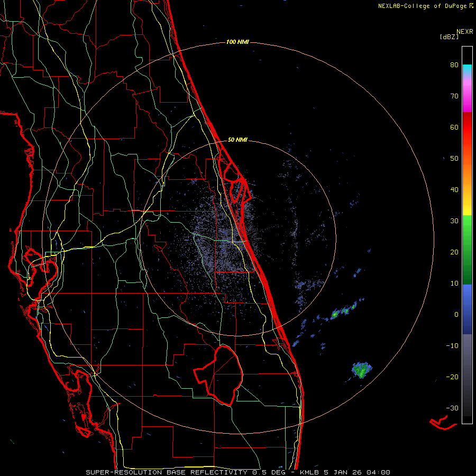Click the NEXR label above the color scale

pos(465,32)
